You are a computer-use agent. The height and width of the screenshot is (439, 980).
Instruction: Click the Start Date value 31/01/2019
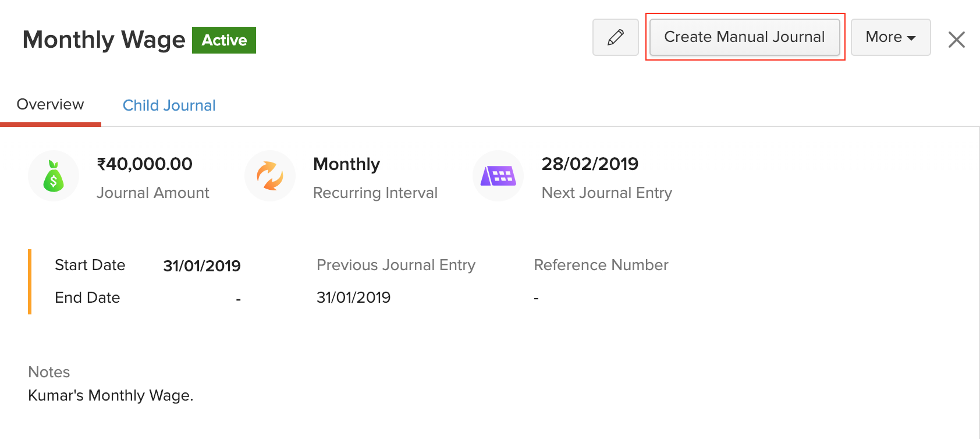201,265
